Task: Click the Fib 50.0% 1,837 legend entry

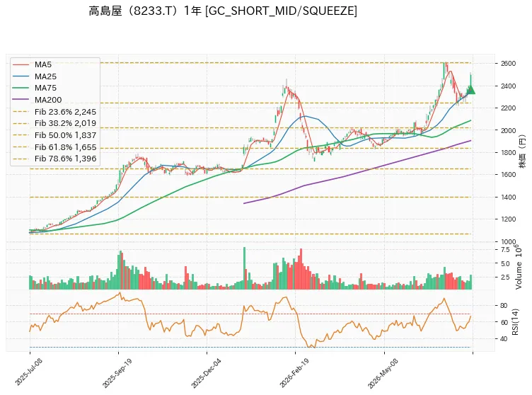Action: click(x=66, y=135)
